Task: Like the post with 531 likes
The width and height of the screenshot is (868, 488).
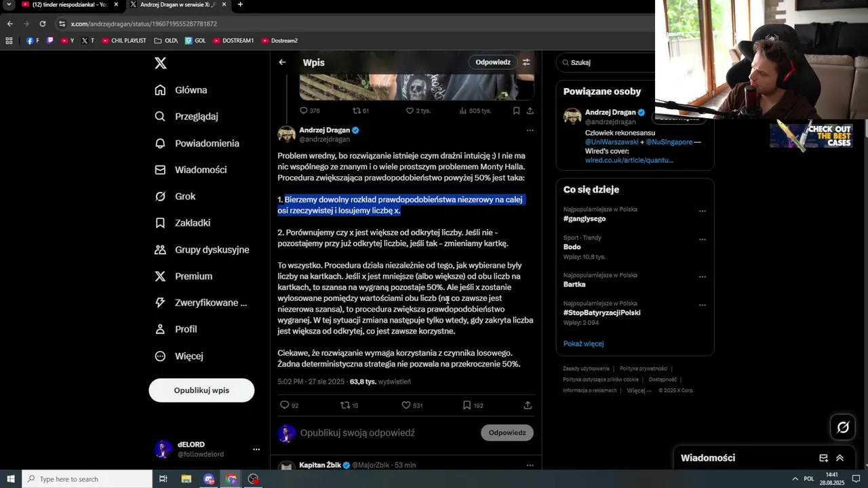Action: pyautogui.click(x=406, y=405)
